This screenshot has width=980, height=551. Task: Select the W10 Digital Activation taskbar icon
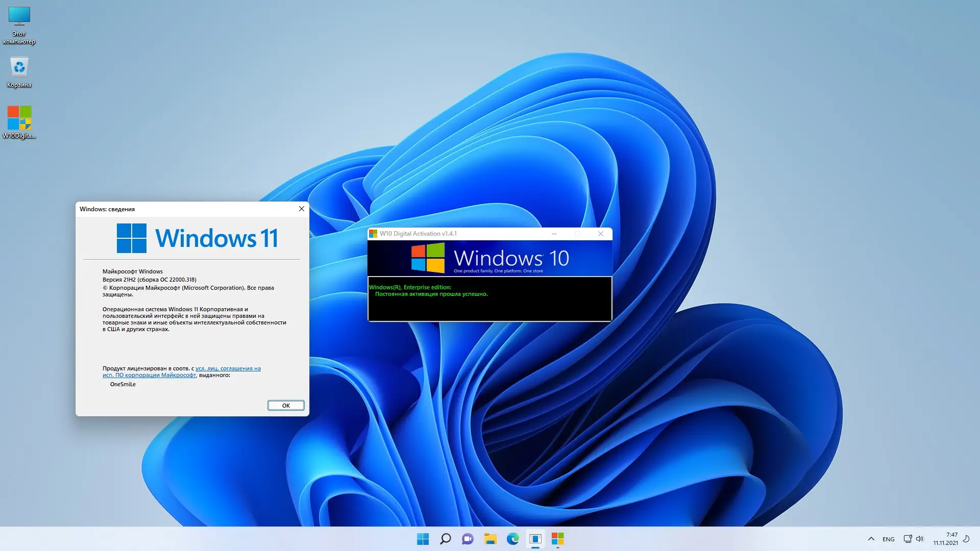pos(557,539)
